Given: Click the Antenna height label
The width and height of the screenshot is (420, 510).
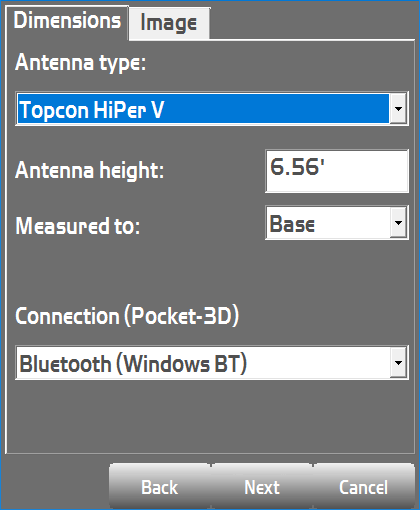Looking at the screenshot, I should (x=90, y=170).
